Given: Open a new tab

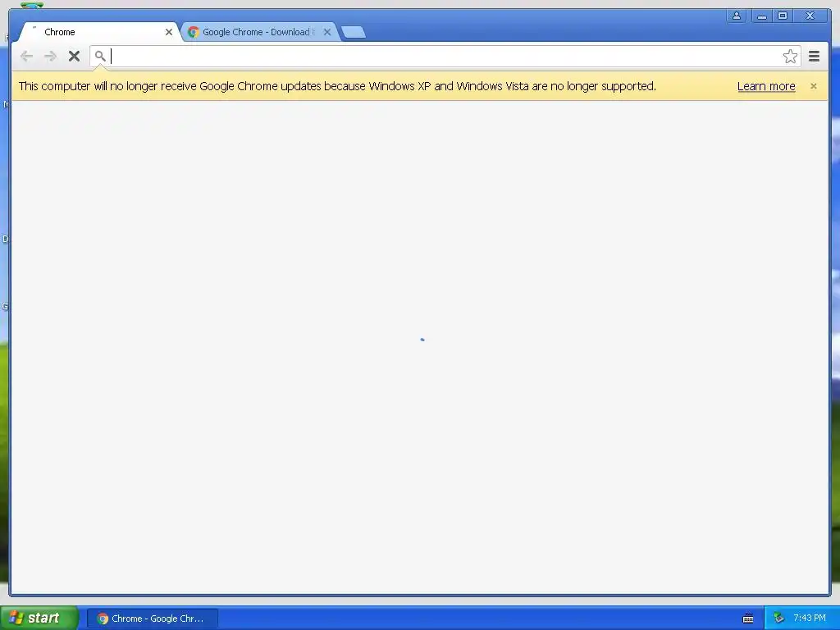Looking at the screenshot, I should (354, 32).
